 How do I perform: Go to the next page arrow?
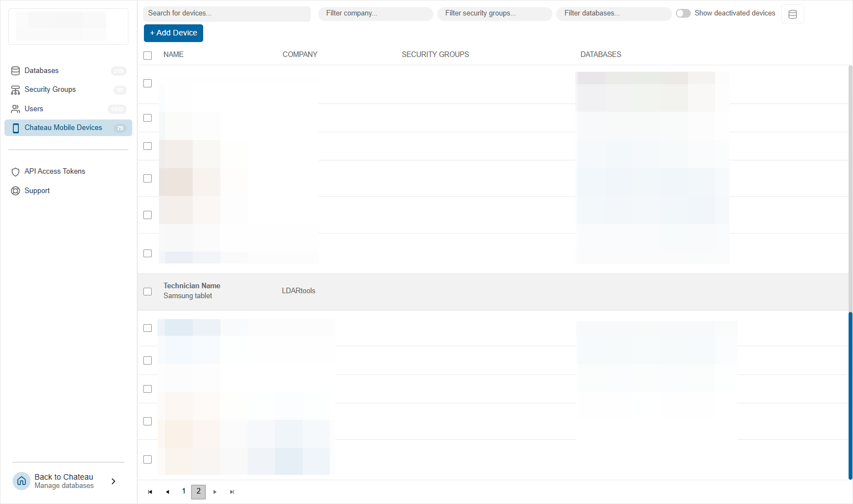pyautogui.click(x=215, y=492)
